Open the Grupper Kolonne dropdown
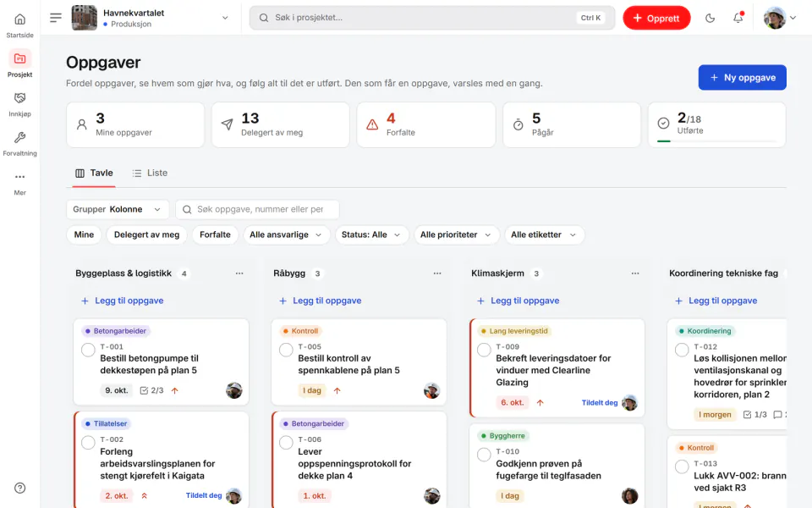The height and width of the screenshot is (508, 812). (118, 209)
